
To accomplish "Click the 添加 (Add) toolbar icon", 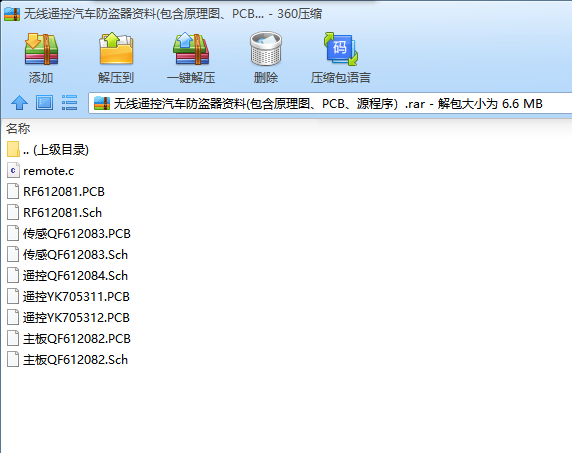I will coord(41,49).
